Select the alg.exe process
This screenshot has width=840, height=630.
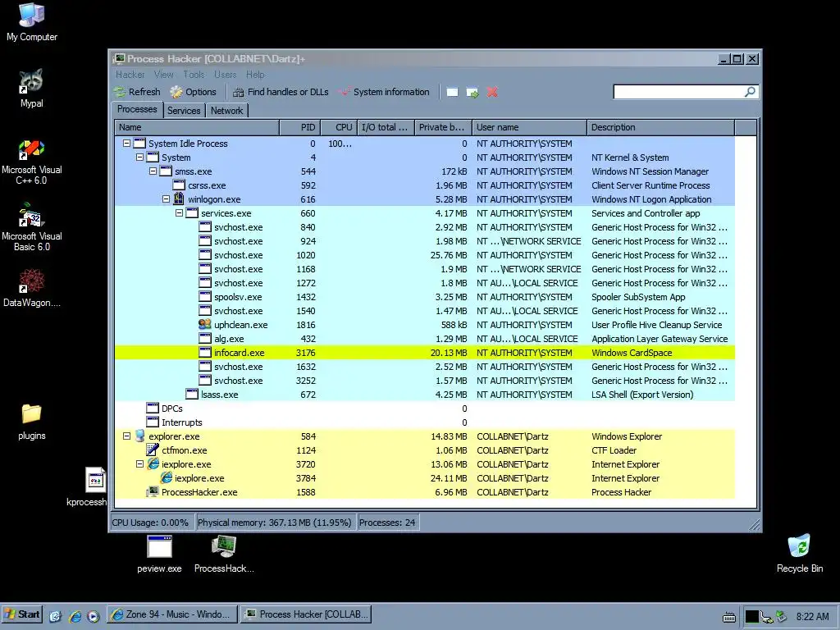(x=425, y=339)
